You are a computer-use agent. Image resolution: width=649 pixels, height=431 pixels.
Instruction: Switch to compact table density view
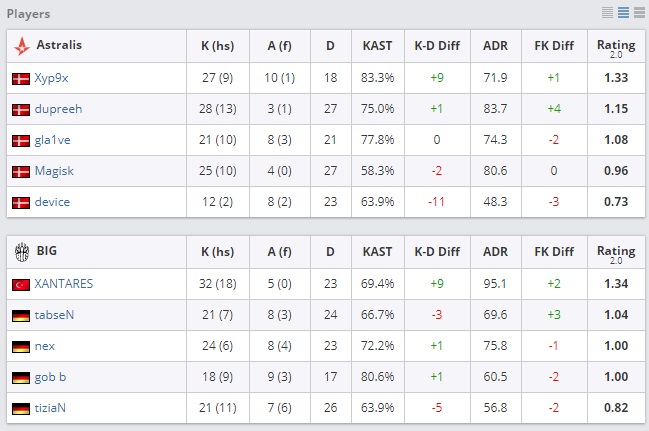tap(607, 13)
